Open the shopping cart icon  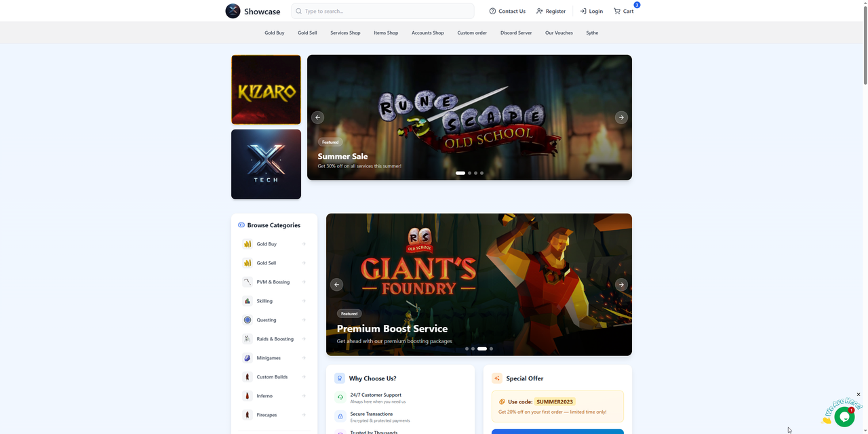617,11
